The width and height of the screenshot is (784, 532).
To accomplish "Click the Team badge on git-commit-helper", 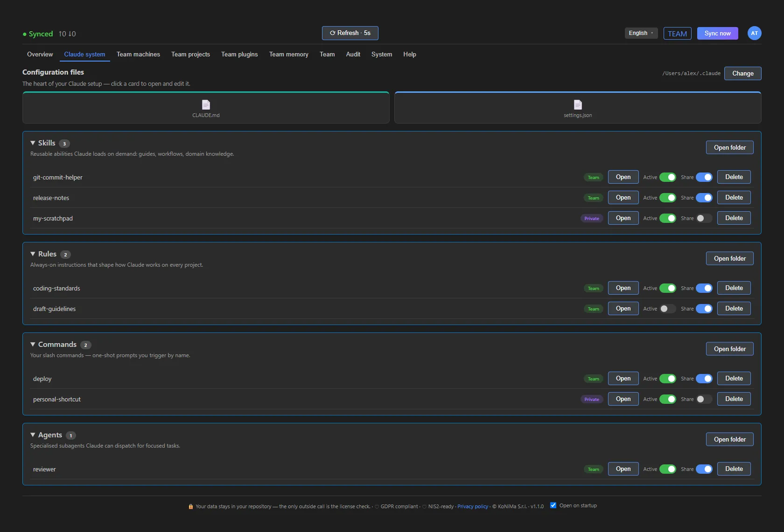I will [x=593, y=178].
